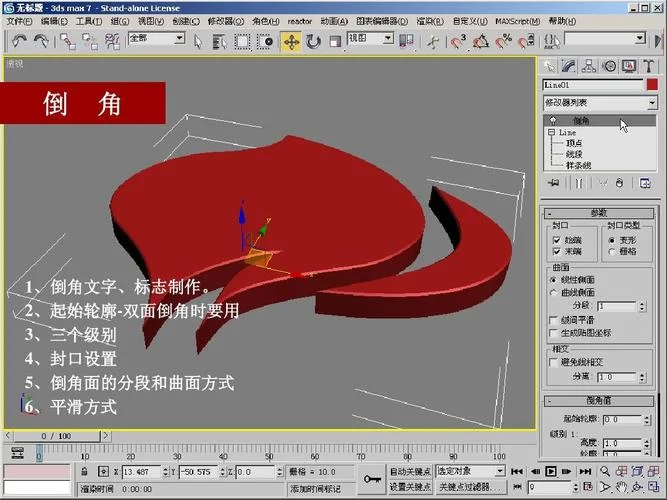Toggle the Angle Snap icon
667x500 pixels.
tap(481, 41)
